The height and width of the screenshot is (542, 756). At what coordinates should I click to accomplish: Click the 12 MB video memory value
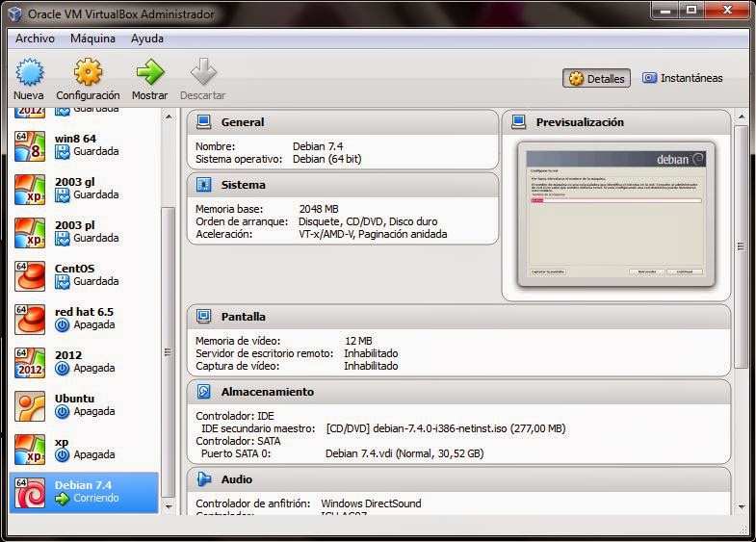tap(358, 341)
